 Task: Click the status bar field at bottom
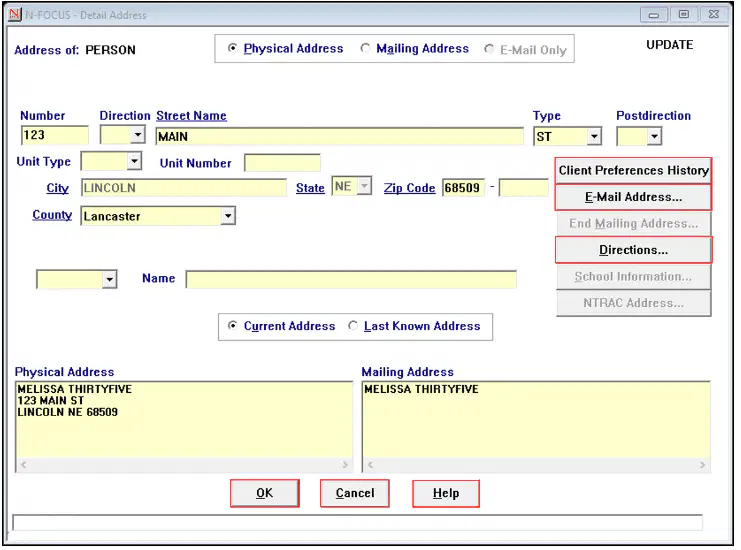click(357, 523)
